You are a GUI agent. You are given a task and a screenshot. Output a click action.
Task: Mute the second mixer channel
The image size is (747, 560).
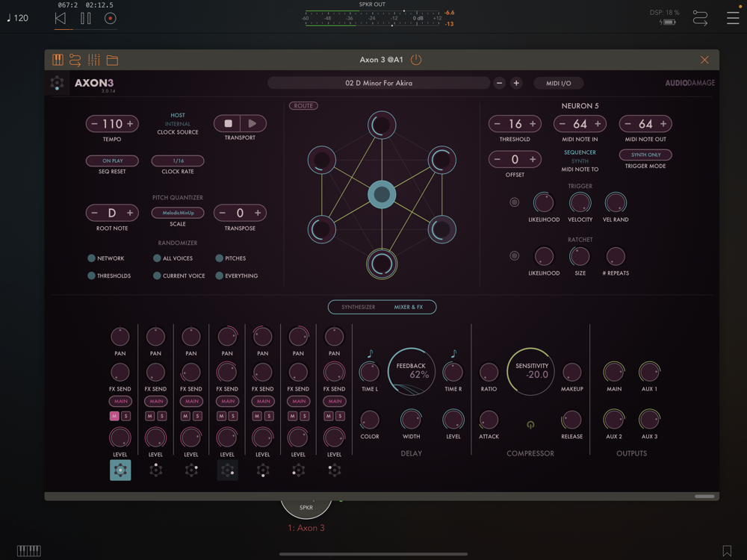[x=150, y=416]
